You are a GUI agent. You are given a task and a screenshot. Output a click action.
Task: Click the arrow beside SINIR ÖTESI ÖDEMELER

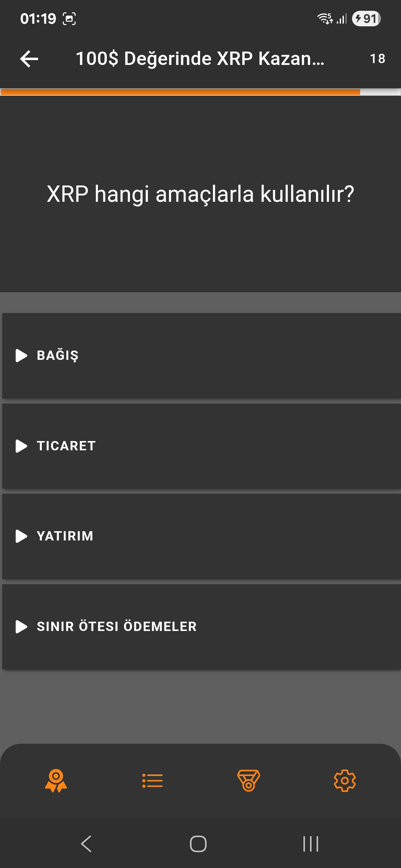(22, 627)
